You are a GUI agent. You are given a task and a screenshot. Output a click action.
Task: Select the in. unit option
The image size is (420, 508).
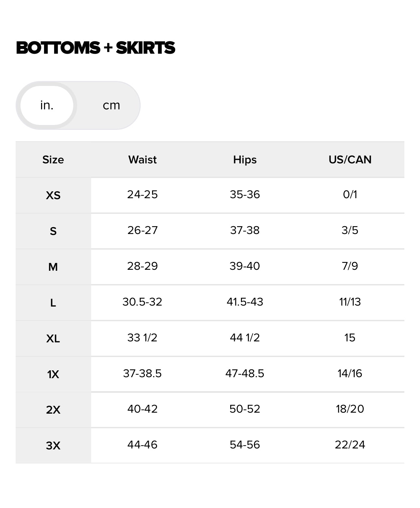(x=47, y=105)
